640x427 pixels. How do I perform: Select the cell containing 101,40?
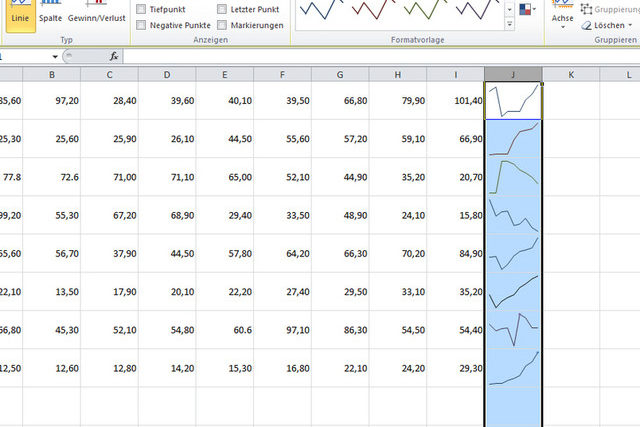pyautogui.click(x=455, y=100)
